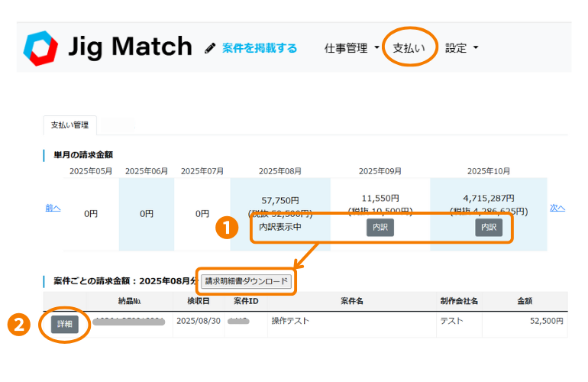Click the 案件名 column header
This screenshot has width=588, height=382.
(351, 301)
